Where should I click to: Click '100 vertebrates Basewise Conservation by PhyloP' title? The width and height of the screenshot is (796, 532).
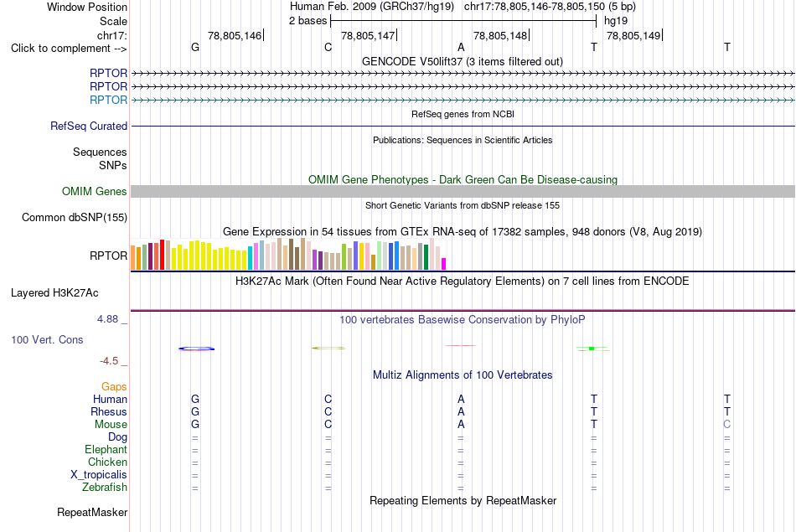(463, 320)
